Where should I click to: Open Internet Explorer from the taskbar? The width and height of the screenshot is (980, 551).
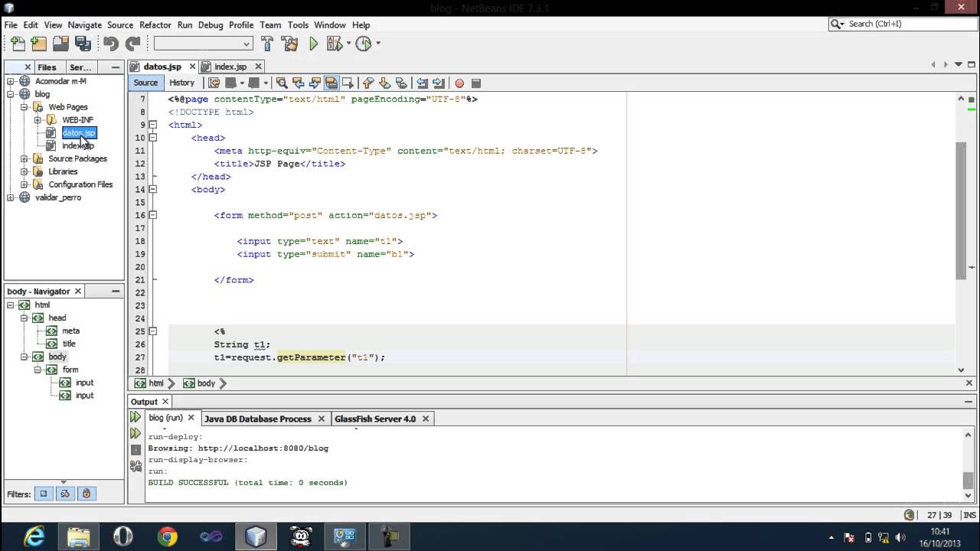pos(34,536)
